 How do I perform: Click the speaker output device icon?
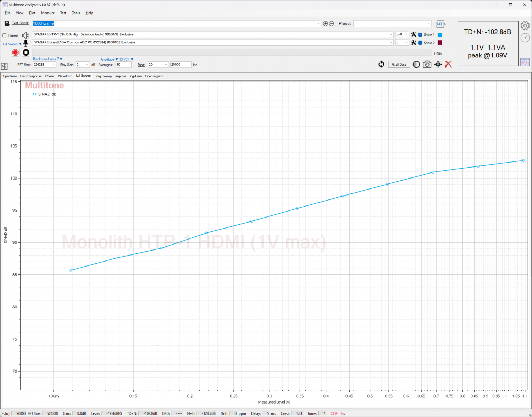tap(26, 35)
